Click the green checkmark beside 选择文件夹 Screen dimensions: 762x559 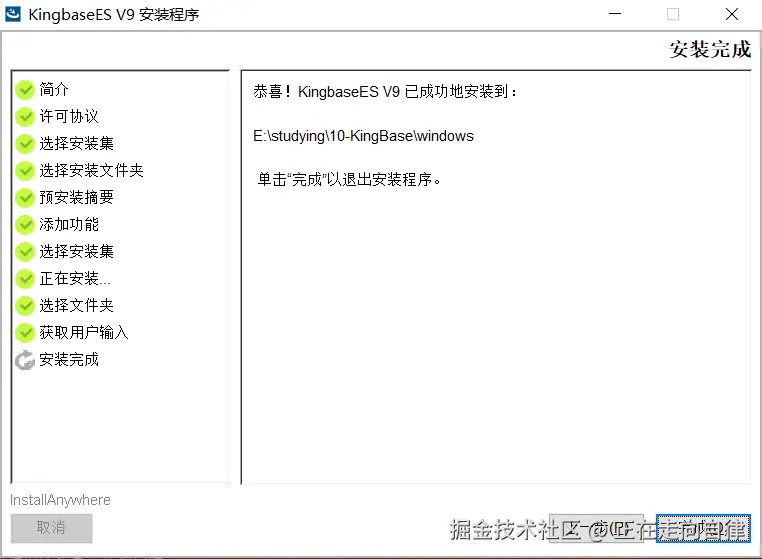point(25,306)
